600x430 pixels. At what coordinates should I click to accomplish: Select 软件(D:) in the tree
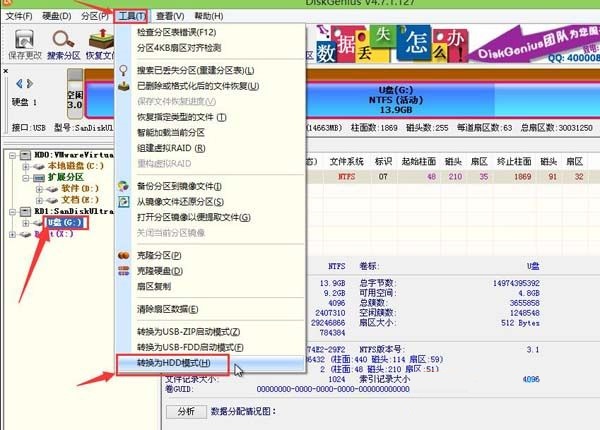click(80, 188)
